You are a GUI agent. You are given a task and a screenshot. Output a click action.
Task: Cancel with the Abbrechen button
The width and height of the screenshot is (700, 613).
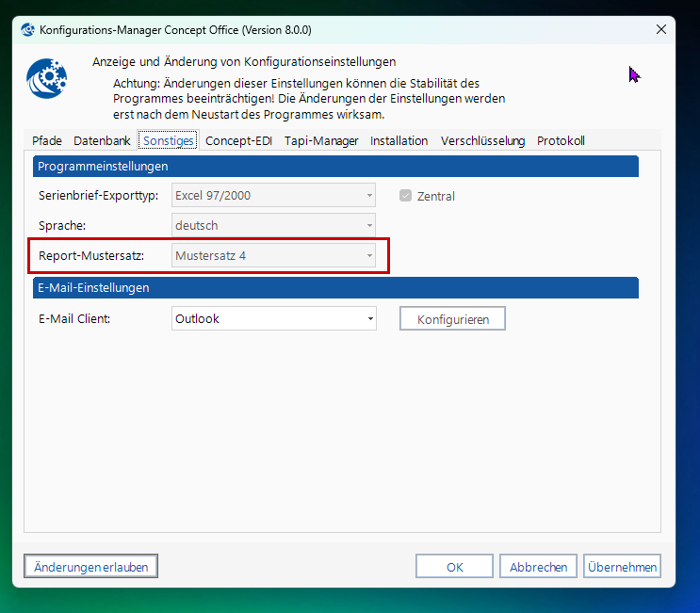point(538,567)
